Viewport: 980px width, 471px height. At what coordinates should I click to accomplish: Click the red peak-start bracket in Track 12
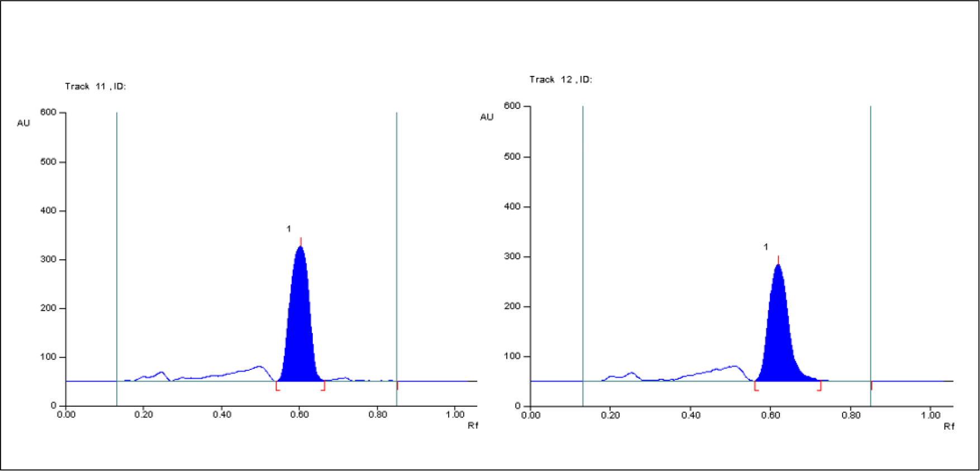coord(756,386)
